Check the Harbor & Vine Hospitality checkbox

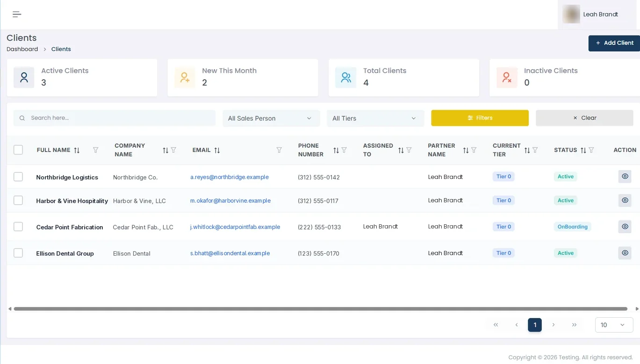(18, 200)
